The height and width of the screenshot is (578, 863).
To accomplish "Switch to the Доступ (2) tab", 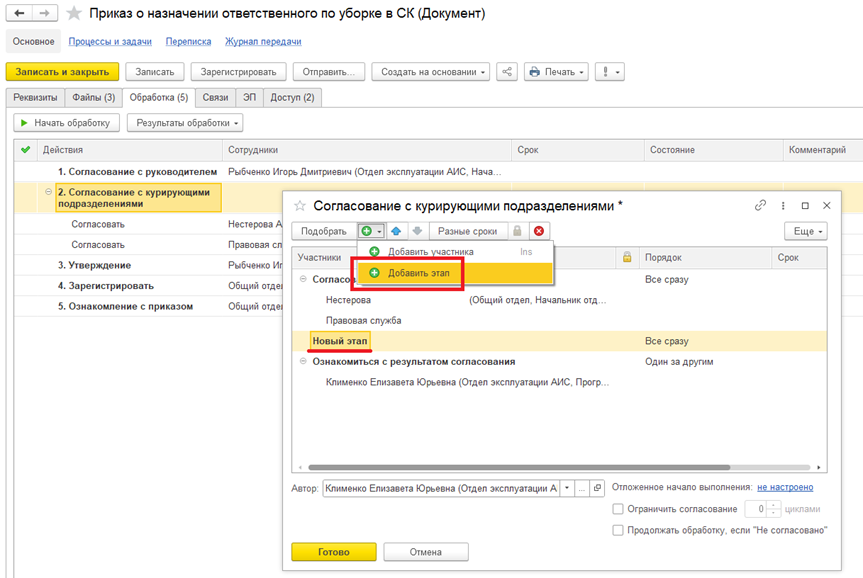I will coord(292,97).
